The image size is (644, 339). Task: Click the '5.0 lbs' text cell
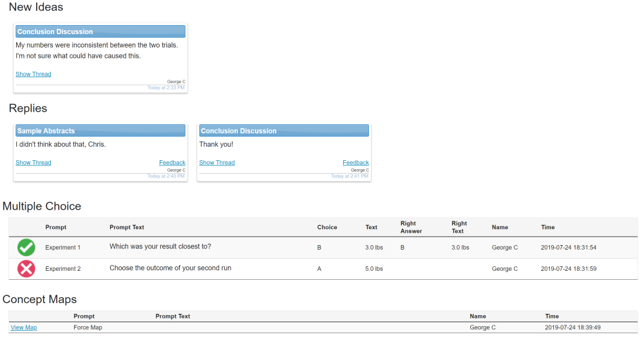[x=374, y=269]
